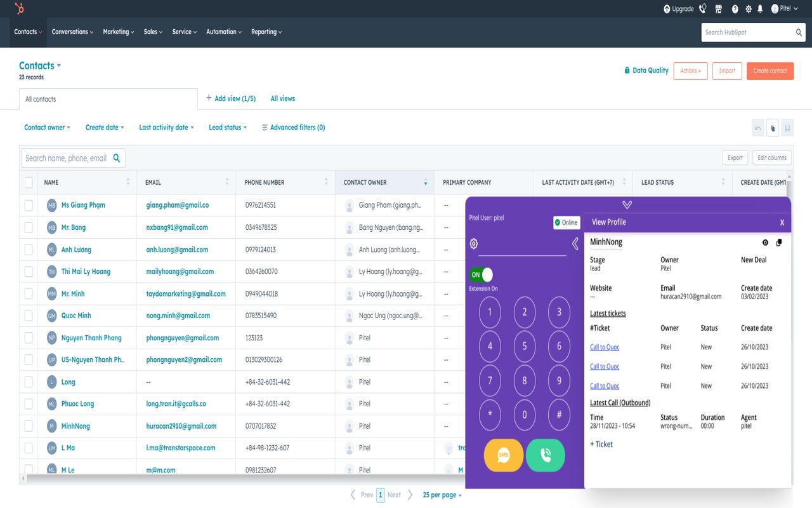Click the Edit columns button
Screen dimensions: 812x508
pyautogui.click(x=772, y=158)
